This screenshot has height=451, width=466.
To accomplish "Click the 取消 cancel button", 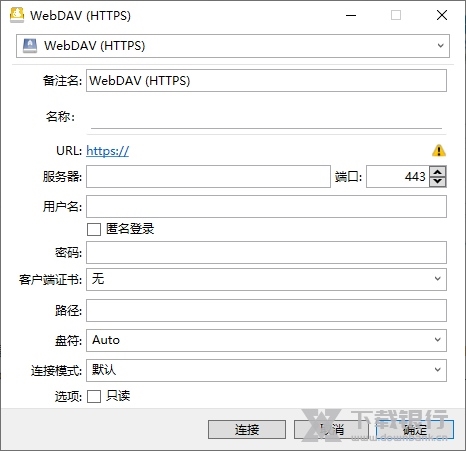I will click(x=332, y=429).
